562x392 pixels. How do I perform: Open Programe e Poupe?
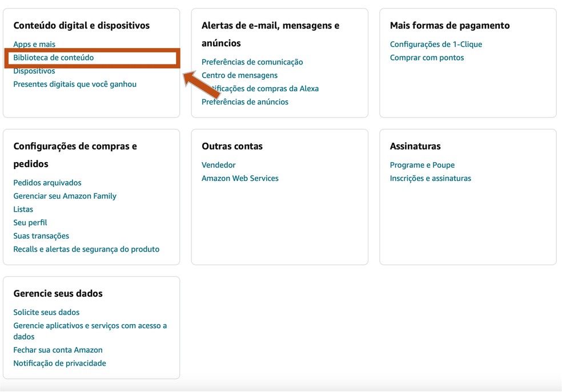422,165
